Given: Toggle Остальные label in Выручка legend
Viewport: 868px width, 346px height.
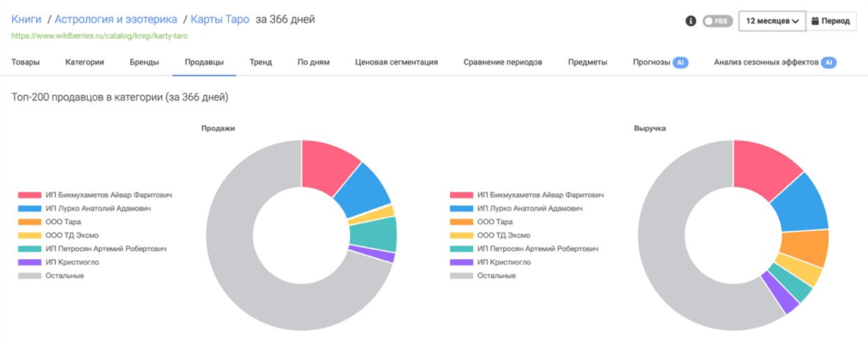Looking at the screenshot, I should pyautogui.click(x=497, y=275).
